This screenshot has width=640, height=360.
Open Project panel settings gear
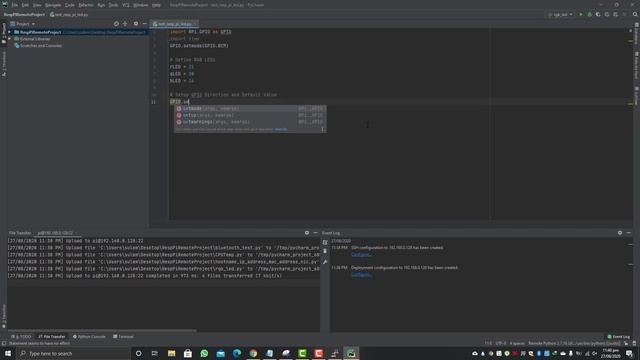click(136, 24)
